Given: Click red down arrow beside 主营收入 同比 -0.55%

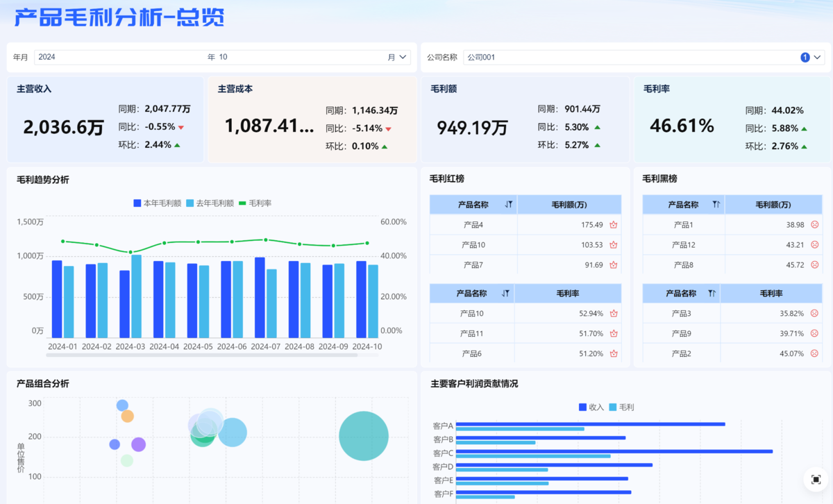Looking at the screenshot, I should pos(181,128).
